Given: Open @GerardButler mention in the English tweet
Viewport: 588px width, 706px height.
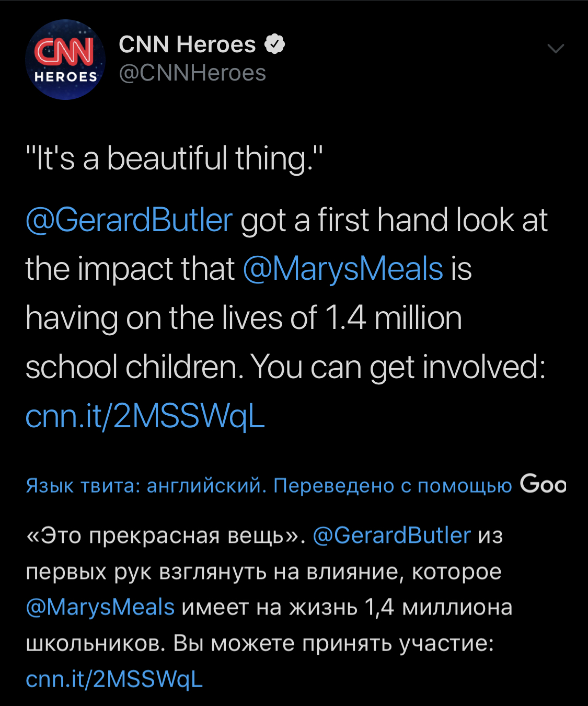Looking at the screenshot, I should (x=129, y=220).
